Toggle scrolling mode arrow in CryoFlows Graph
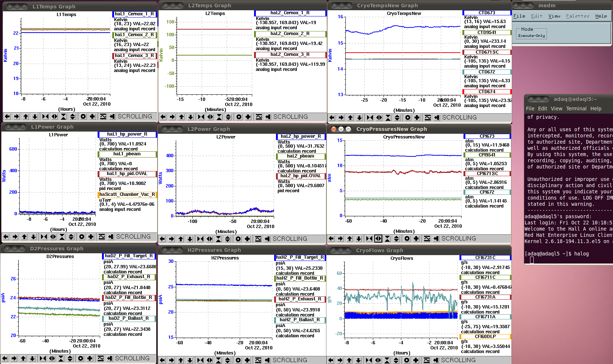613x364 pixels. [x=436, y=360]
